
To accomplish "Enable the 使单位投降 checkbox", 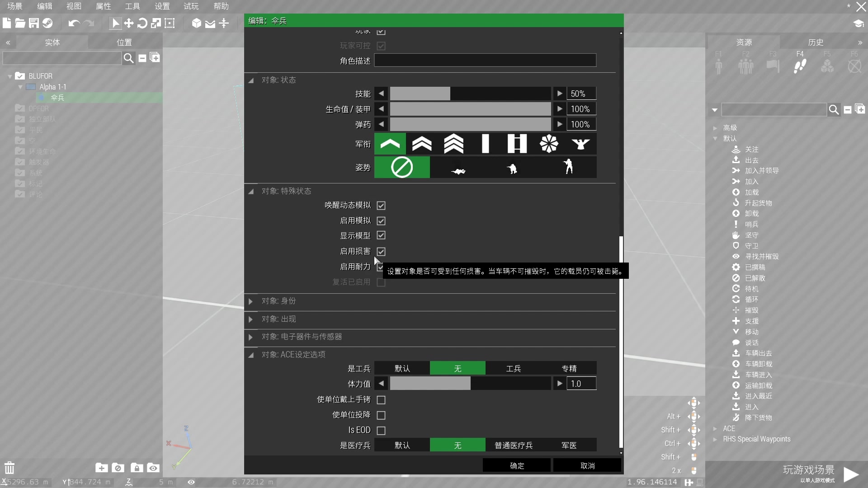I will tap(381, 415).
